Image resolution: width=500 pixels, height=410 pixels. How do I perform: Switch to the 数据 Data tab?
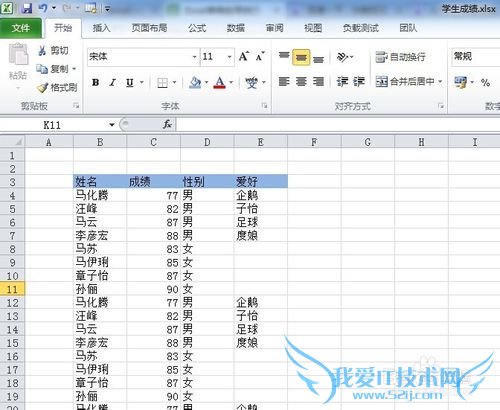click(236, 28)
